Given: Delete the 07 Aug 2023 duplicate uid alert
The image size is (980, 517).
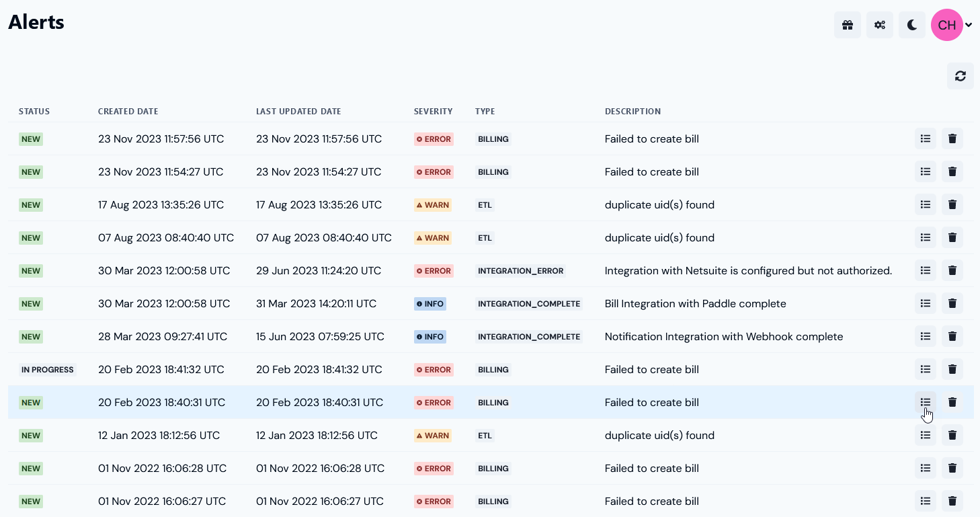Looking at the screenshot, I should (952, 237).
